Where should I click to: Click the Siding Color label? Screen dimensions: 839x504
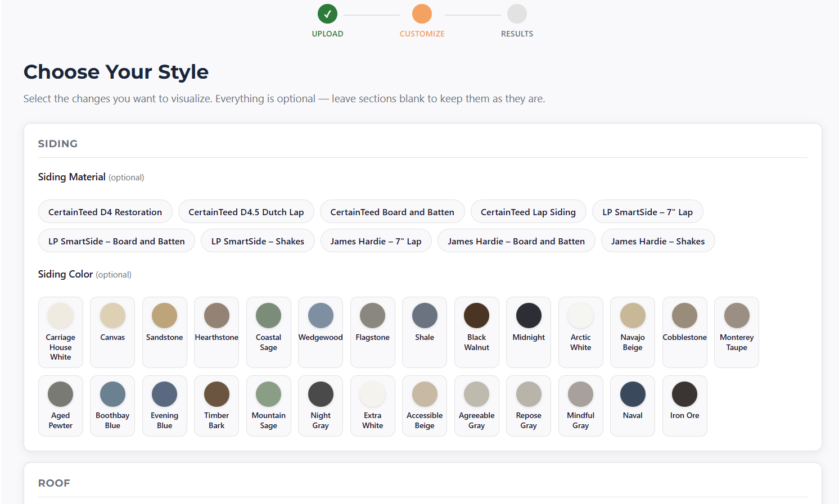point(65,274)
